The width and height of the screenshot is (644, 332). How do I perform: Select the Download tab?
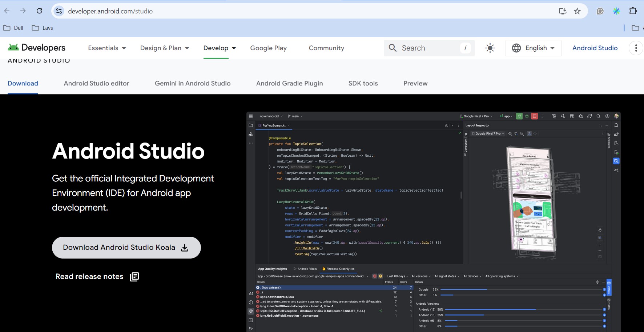point(23,83)
